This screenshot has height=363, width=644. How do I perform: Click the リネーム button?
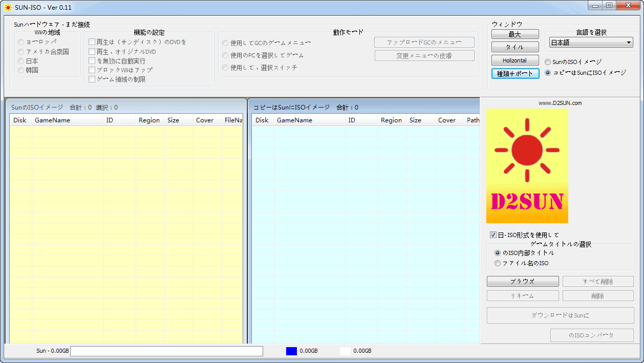tap(523, 296)
